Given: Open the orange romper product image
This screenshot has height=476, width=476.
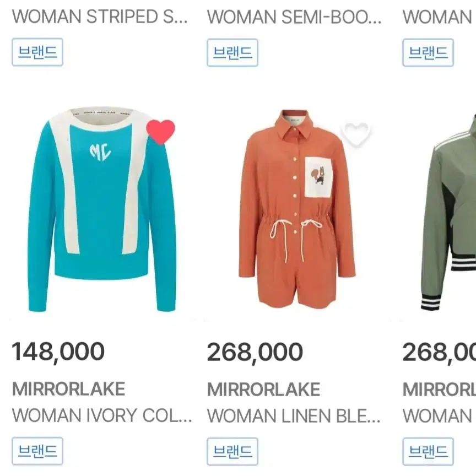Looking at the screenshot, I should (297, 209).
